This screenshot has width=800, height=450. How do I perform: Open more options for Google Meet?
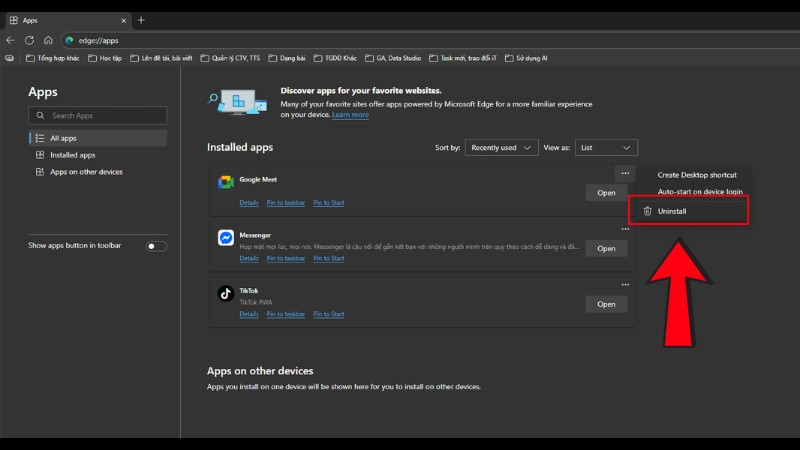click(625, 173)
